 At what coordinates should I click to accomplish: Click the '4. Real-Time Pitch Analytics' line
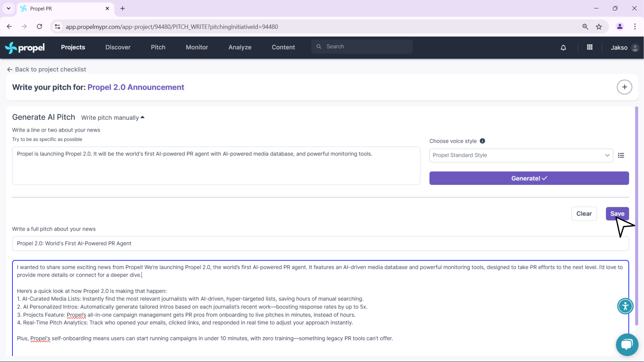(x=185, y=323)
